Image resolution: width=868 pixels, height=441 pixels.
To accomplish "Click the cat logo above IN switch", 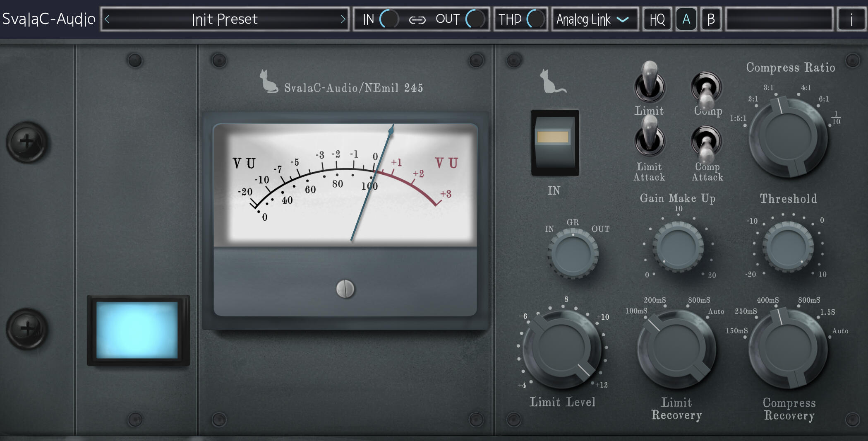I will (552, 81).
